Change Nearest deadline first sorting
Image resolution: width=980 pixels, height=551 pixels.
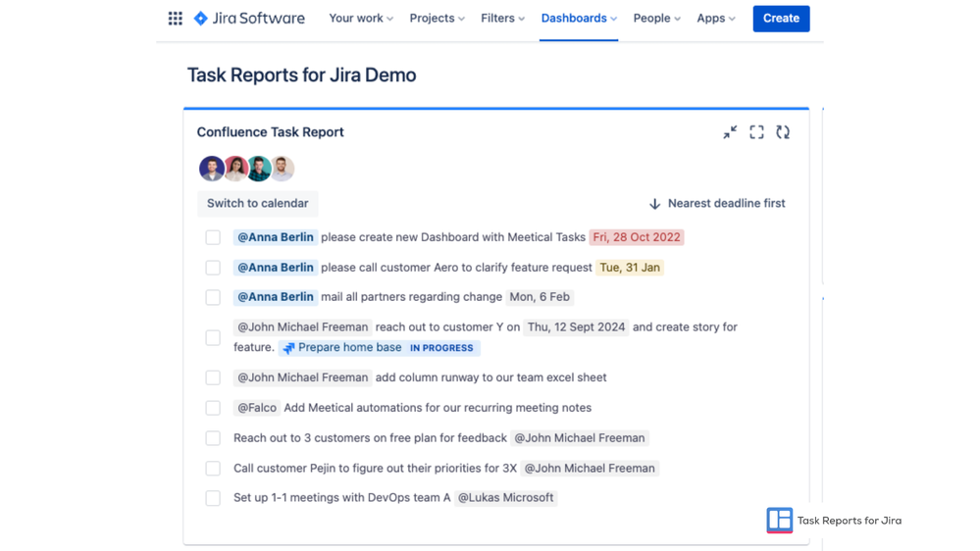pos(717,204)
